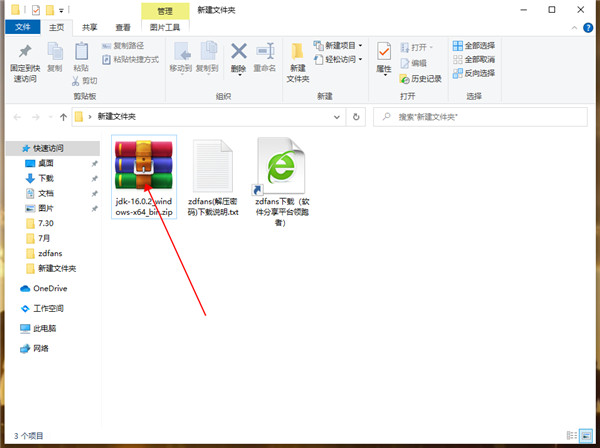600x448 pixels.
Task: Switch to the Home (主页) tab
Action: (57, 28)
